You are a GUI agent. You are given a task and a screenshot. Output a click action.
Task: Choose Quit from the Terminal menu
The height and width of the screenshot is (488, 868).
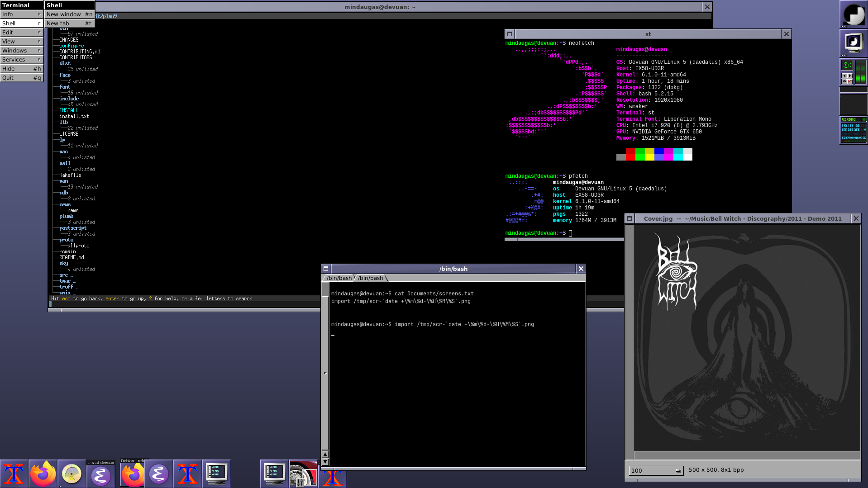(x=22, y=78)
